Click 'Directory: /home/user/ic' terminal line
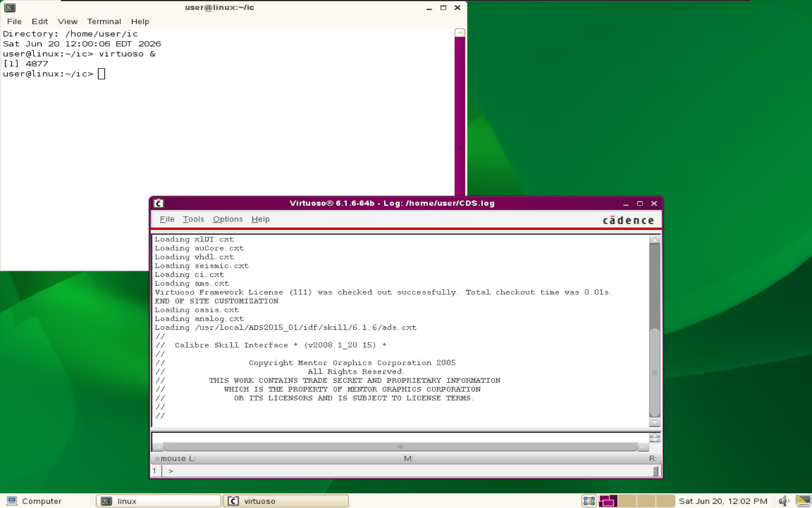Screen dimensions: 812x508 [x=70, y=34]
